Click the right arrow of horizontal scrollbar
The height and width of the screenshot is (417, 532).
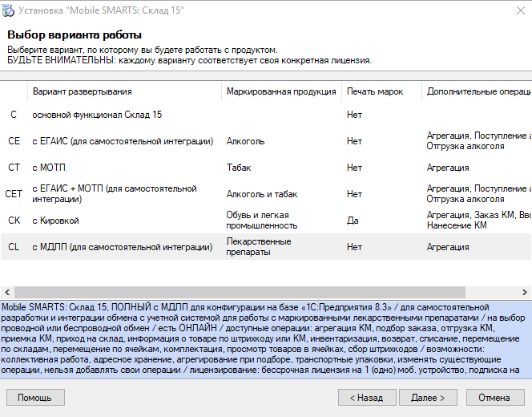[x=524, y=292]
